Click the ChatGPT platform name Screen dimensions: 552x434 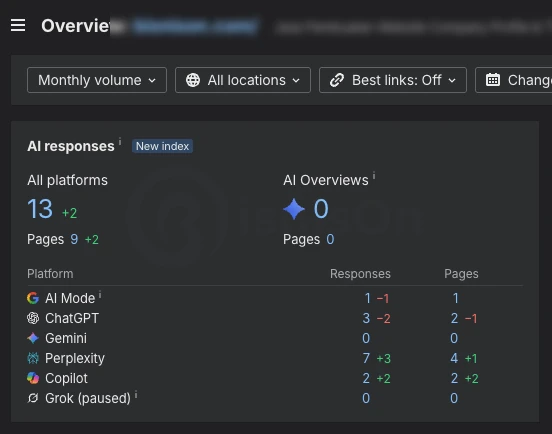(x=72, y=318)
